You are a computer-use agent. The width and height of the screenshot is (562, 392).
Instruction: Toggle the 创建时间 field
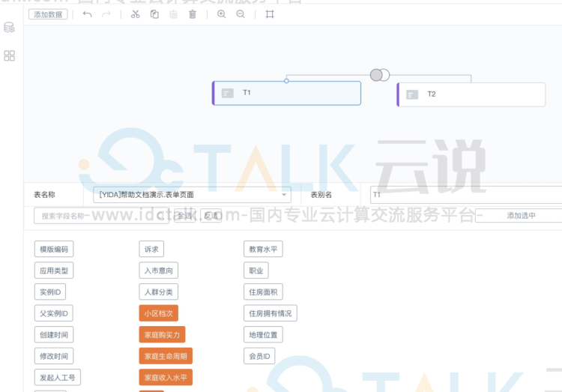54,334
